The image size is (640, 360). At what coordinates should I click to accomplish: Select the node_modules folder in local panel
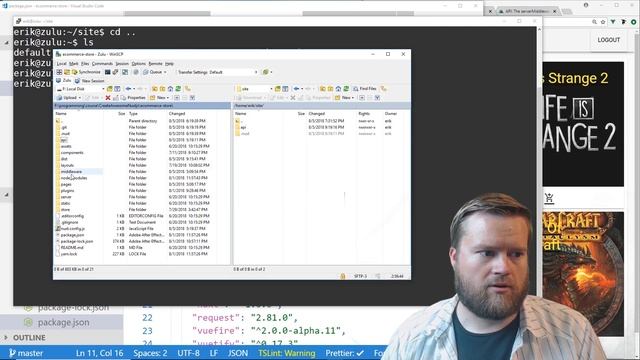(x=74, y=178)
